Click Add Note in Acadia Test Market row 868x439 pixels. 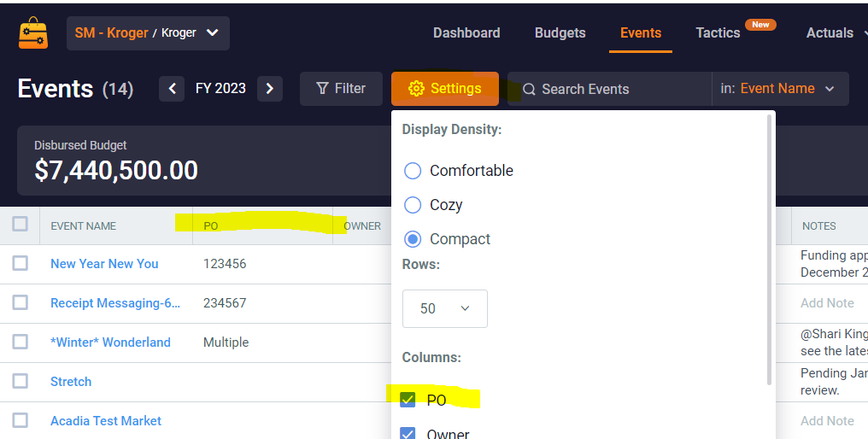(827, 421)
